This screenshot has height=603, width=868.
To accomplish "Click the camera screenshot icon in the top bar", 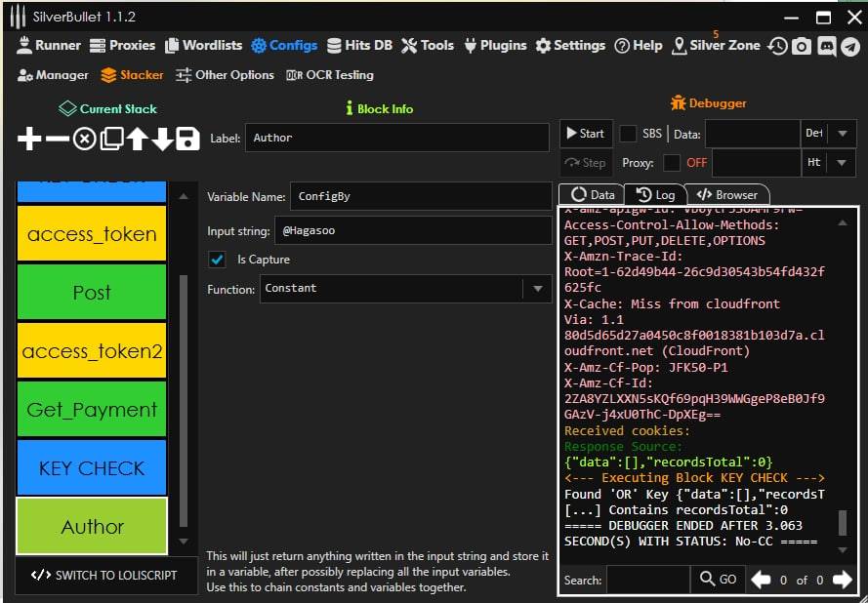I will [x=802, y=46].
